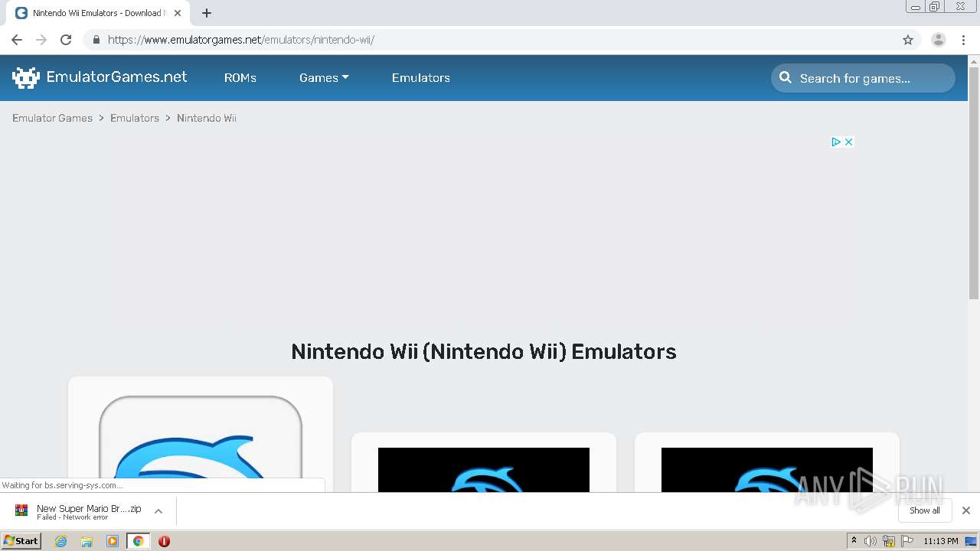The width and height of the screenshot is (980, 551).
Task: Expand the download item options chevron
Action: point(158,511)
